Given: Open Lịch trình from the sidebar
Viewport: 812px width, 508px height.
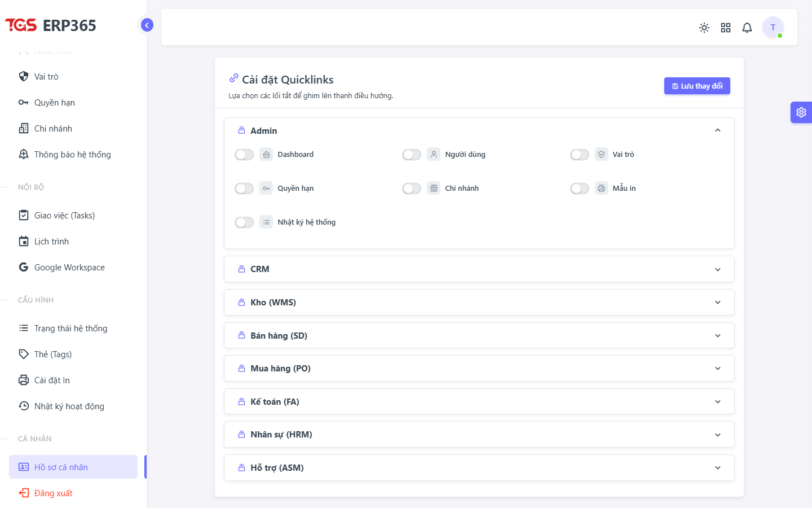Looking at the screenshot, I should click(73, 241).
